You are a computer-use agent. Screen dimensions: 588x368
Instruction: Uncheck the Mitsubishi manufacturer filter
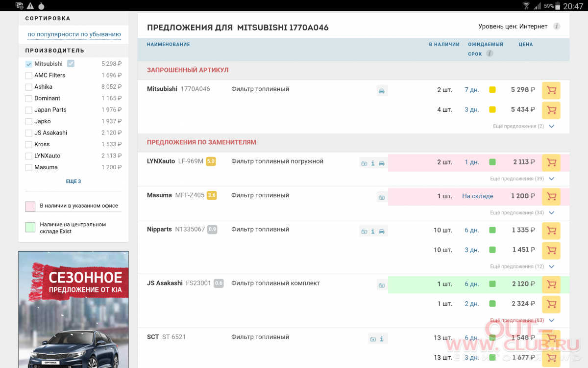point(28,64)
